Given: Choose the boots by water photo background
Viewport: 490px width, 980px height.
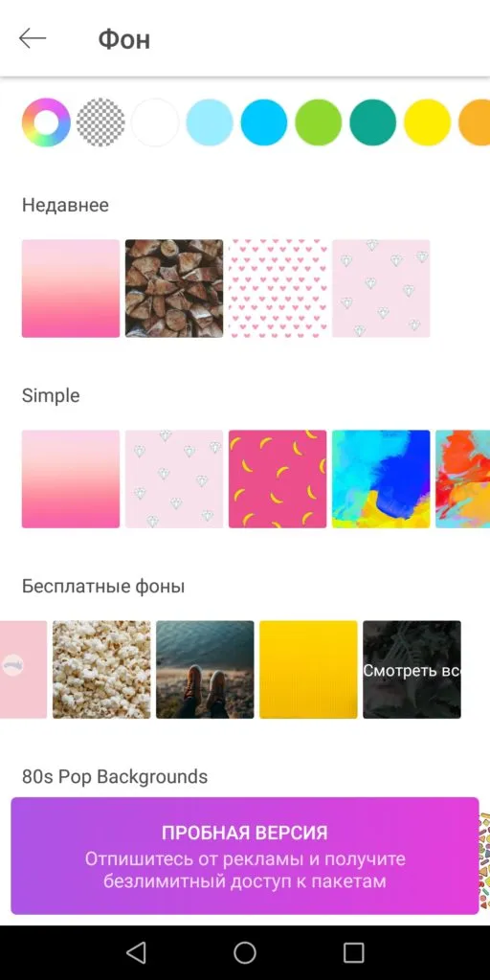Looking at the screenshot, I should (205, 669).
